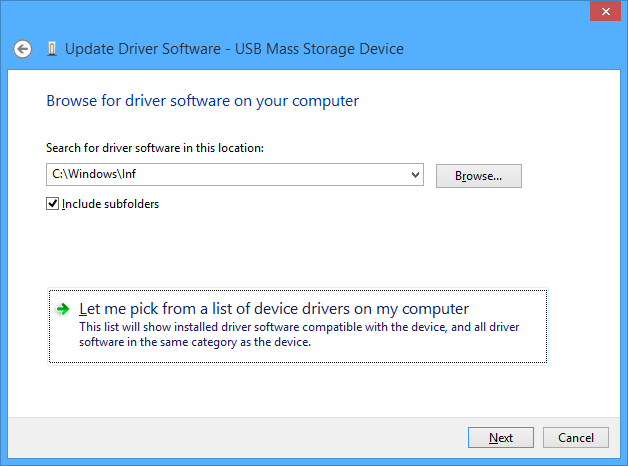Click the green arrow next to Let me pick
628x466 pixels.
[63, 309]
